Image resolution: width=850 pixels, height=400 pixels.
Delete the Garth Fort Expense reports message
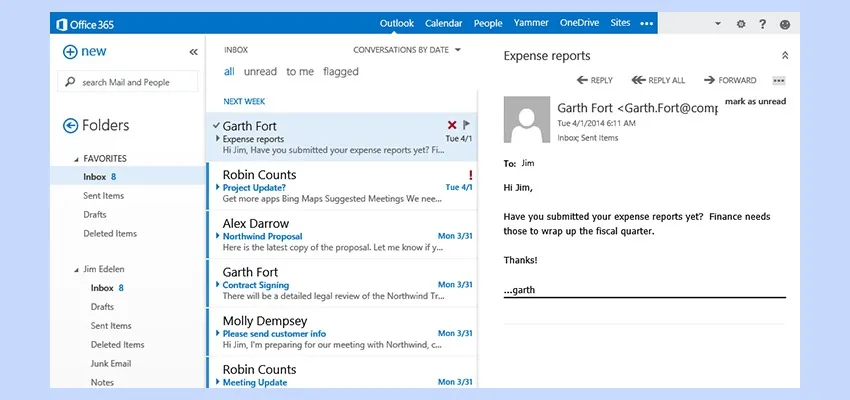452,125
